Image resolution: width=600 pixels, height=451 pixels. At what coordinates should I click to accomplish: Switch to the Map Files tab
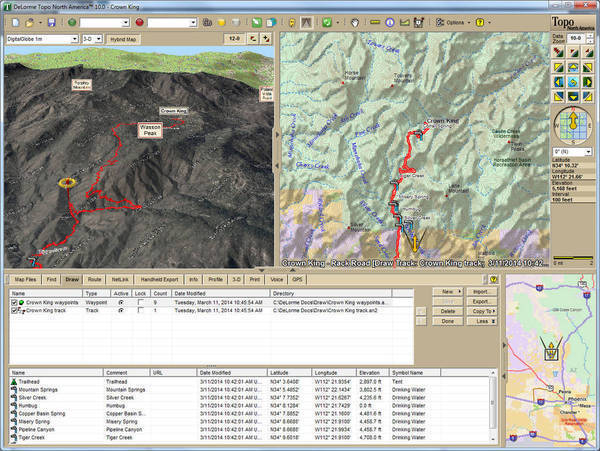coord(25,280)
